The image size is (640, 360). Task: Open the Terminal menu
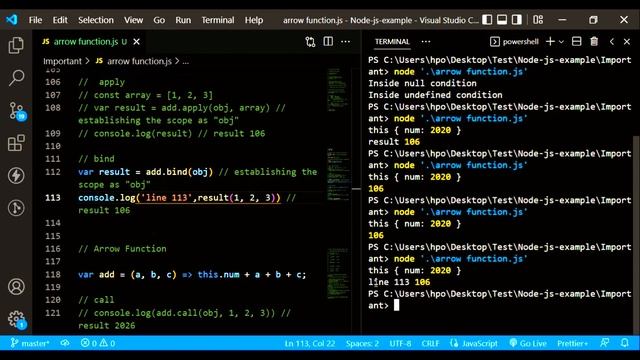(x=218, y=20)
